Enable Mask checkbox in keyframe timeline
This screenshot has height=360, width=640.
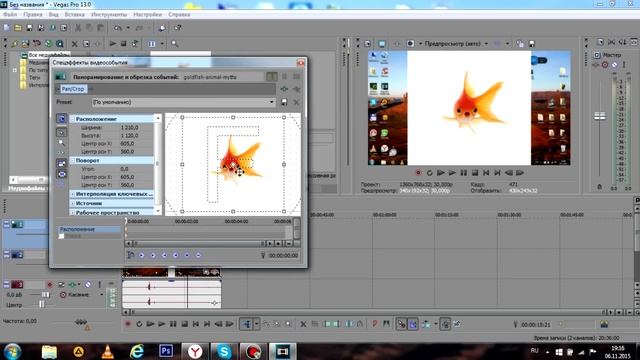pos(62,236)
